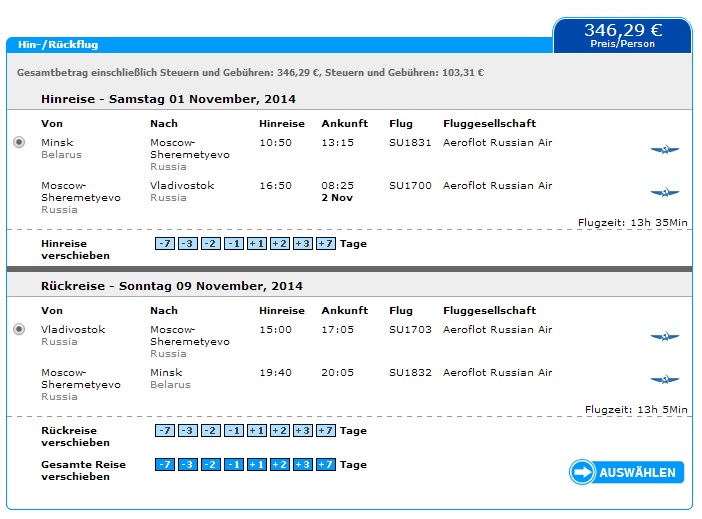Image resolution: width=702 pixels, height=519 pixels.
Task: Shift Rückreise by -3 days
Action: point(188,431)
